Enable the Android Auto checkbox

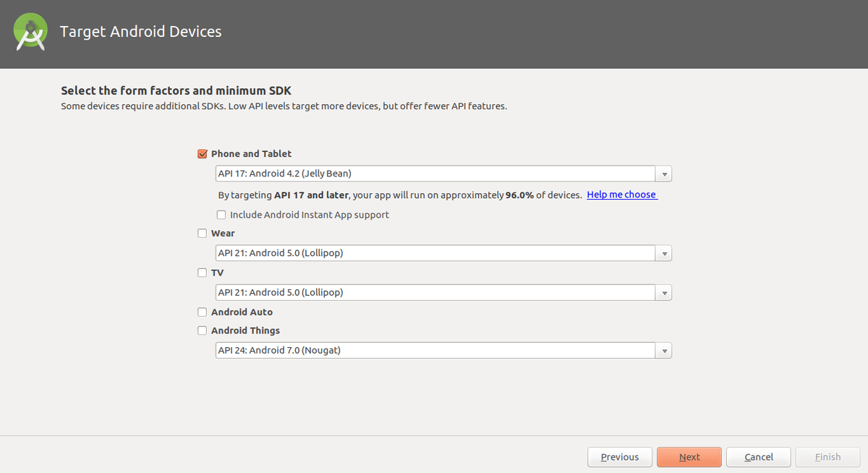tap(203, 312)
